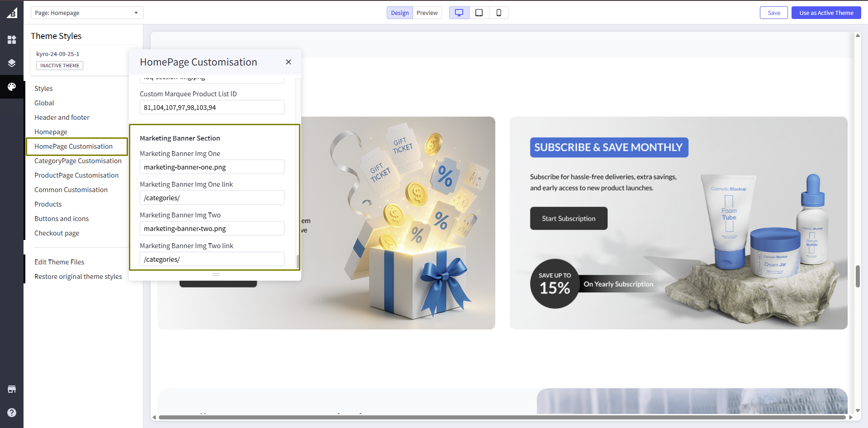This screenshot has width=868, height=428.
Task: Click Restore original theme styles link
Action: [78, 277]
